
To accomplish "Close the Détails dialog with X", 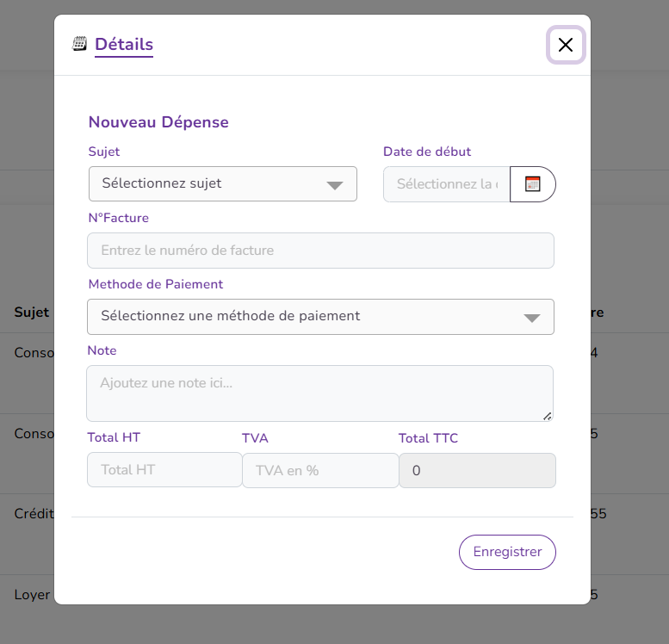I will pyautogui.click(x=566, y=46).
